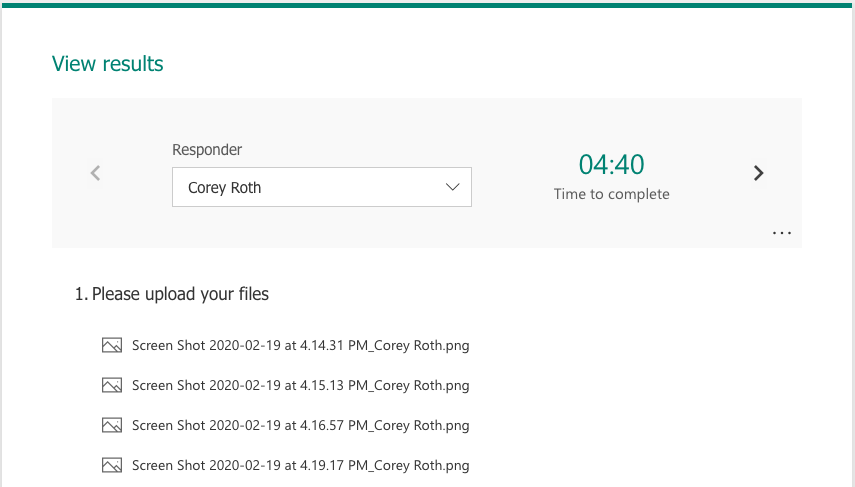
Task: Click image icon beside the 4.15.13 PM screenshot
Action: pos(112,385)
